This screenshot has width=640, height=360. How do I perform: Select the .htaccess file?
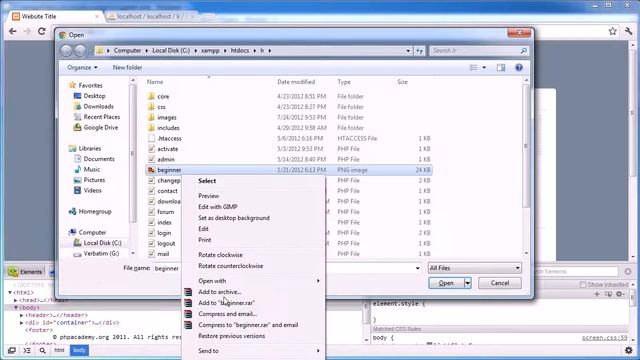(x=169, y=138)
